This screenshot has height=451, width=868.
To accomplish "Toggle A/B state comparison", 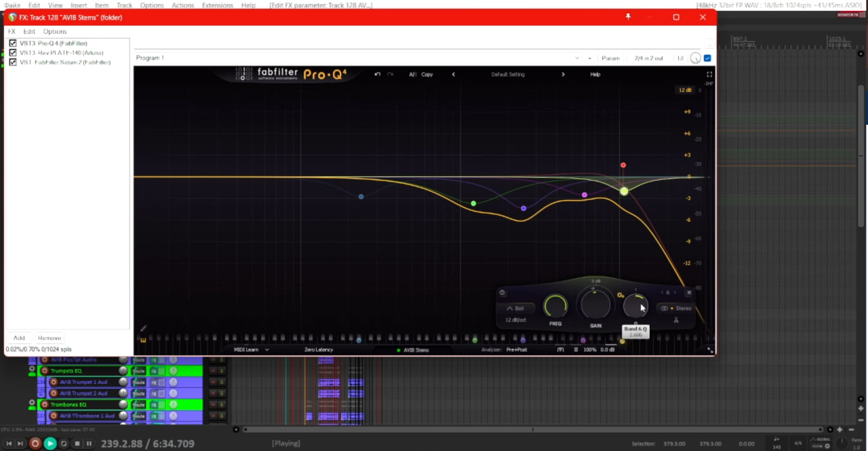I will (x=412, y=74).
